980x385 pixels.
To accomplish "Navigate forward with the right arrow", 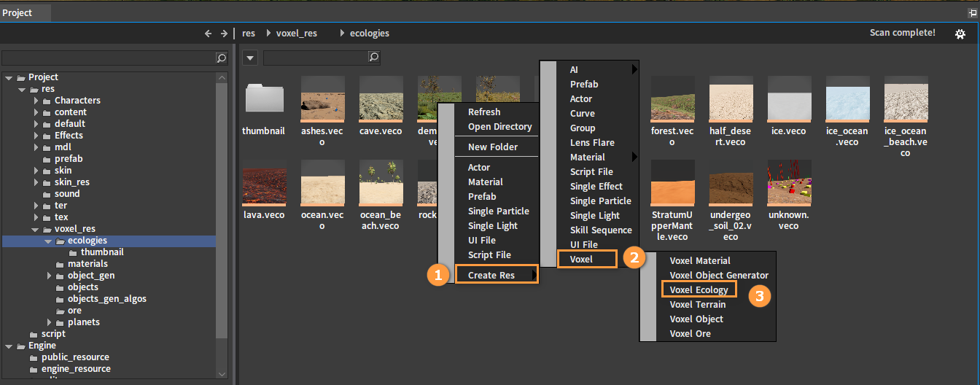I will coord(224,34).
